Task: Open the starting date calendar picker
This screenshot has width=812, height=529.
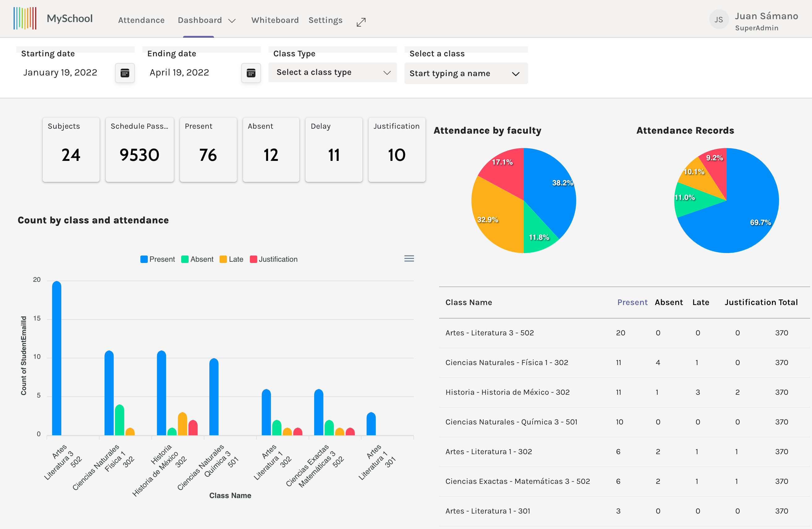Action: (x=125, y=73)
